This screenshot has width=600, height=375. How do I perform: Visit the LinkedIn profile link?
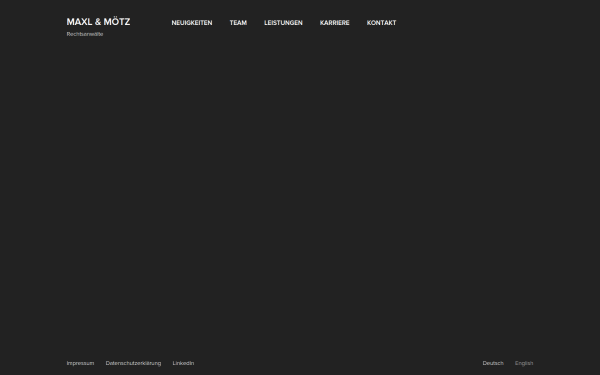pyautogui.click(x=183, y=363)
